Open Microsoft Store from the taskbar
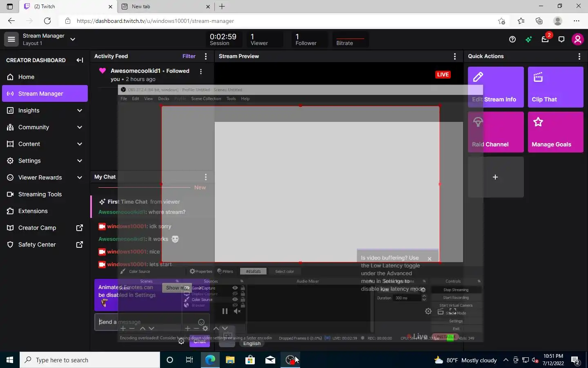This screenshot has height=368, width=588. pos(250,360)
